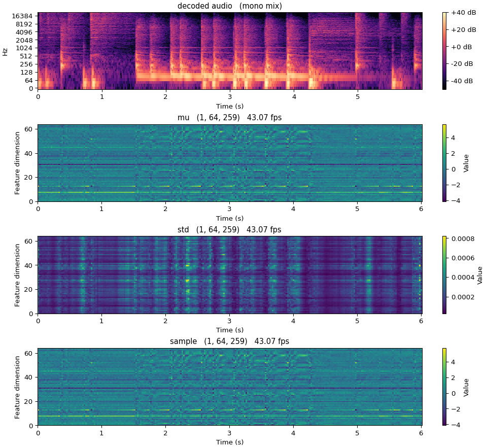Image resolution: width=487 pixels, height=448 pixels.
Task: Click the '4096' frequency tick label
Action: (24, 32)
